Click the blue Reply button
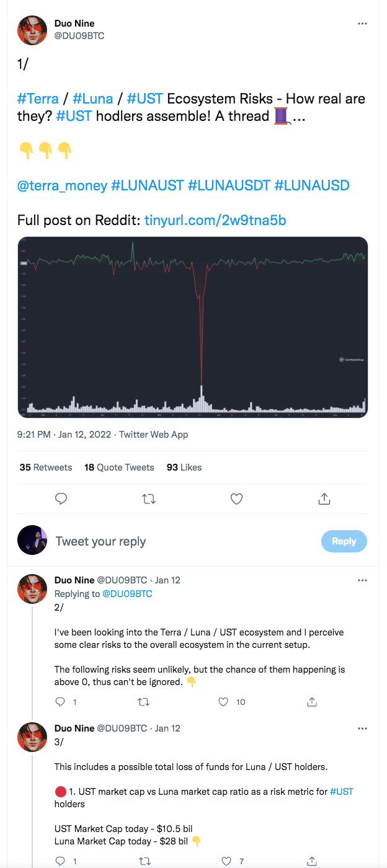This screenshot has width=387, height=868. 344,541
